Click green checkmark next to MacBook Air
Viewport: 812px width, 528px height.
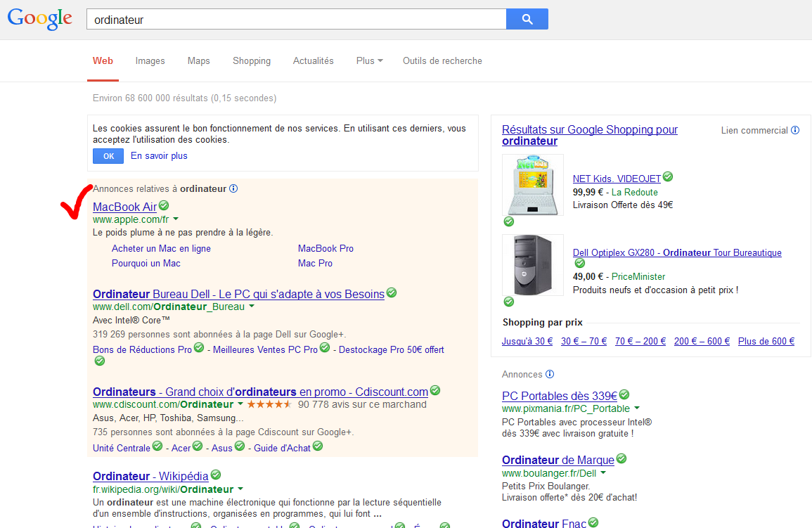click(x=164, y=205)
